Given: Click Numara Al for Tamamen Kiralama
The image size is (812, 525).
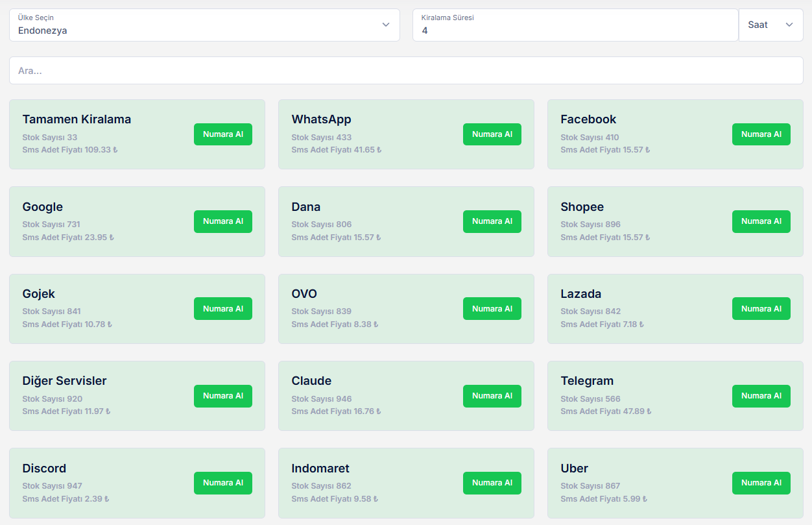Looking at the screenshot, I should (222, 134).
